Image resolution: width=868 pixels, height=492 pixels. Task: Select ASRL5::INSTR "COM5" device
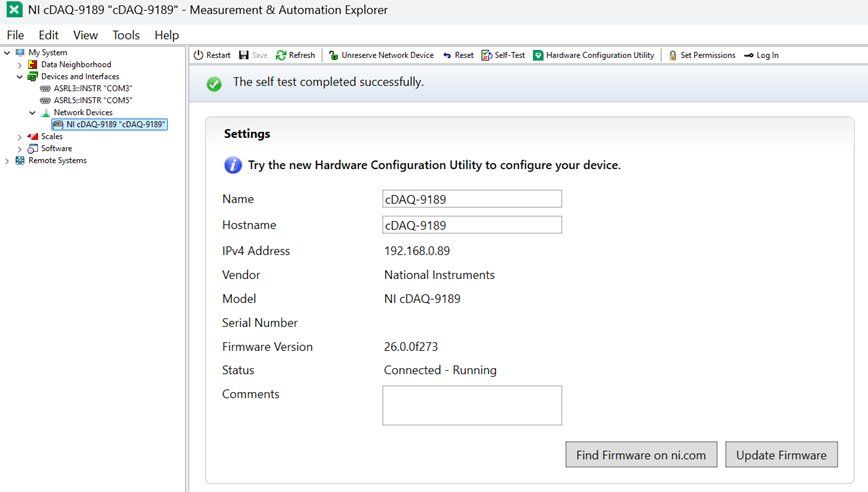pyautogui.click(x=93, y=101)
